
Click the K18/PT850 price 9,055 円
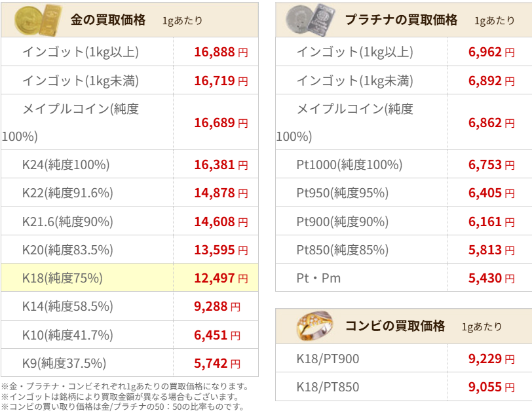point(491,387)
